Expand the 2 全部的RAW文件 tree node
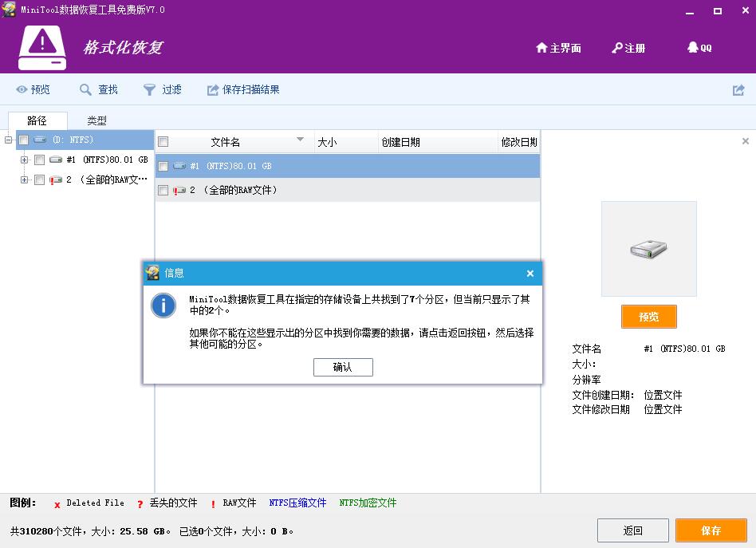The image size is (756, 548). [24, 180]
